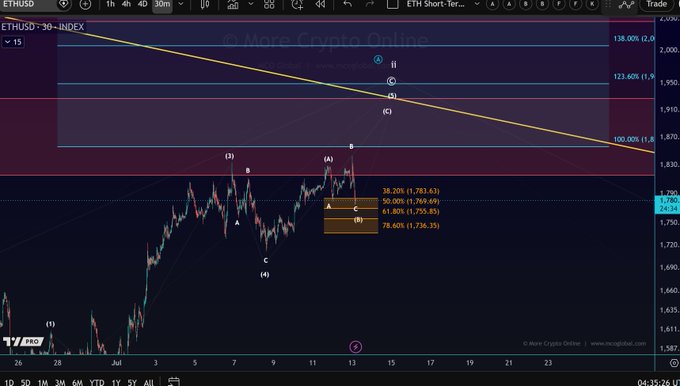Viewport: 680px width, 386px height.
Task: Click the purple lightning event marker
Action: 356,347
